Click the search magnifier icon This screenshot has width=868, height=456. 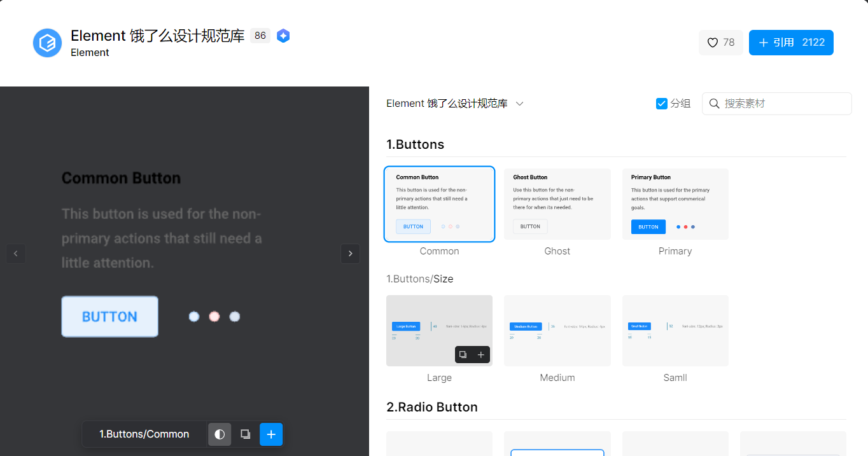pos(714,104)
